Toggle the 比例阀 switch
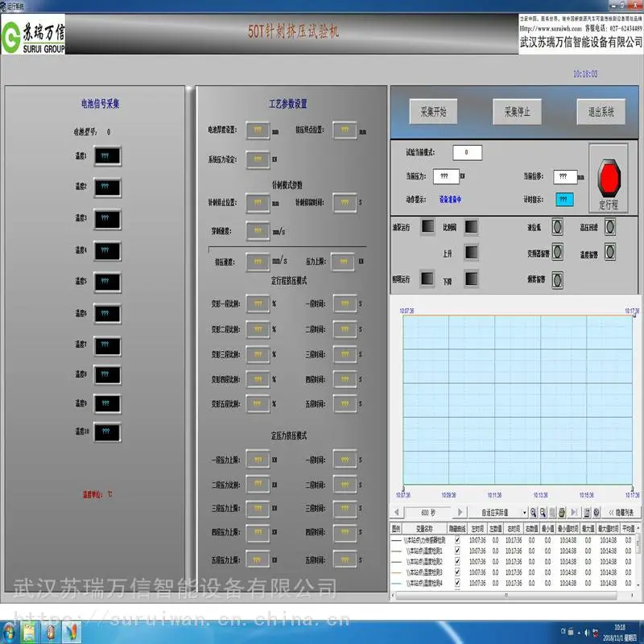Image resolution: width=644 pixels, height=644 pixels. point(471,226)
